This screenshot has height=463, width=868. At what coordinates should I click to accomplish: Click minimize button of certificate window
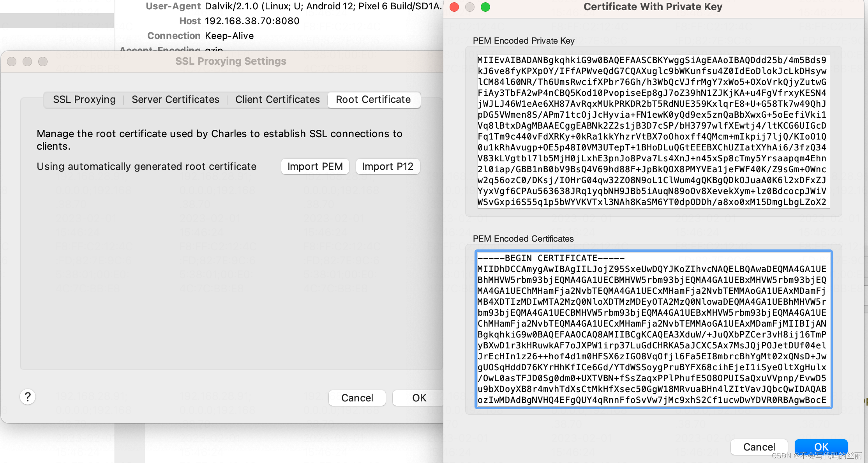coord(470,7)
